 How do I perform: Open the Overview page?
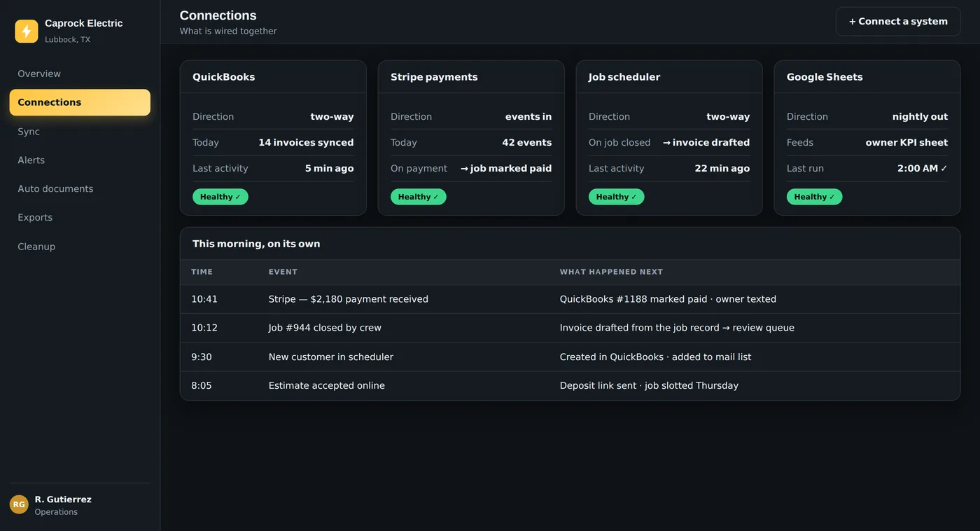click(80, 74)
